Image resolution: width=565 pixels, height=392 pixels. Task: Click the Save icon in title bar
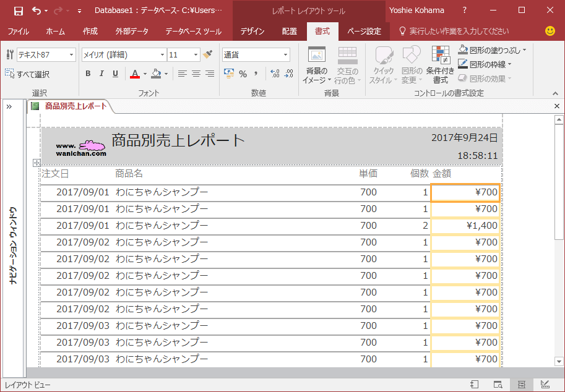(19, 11)
